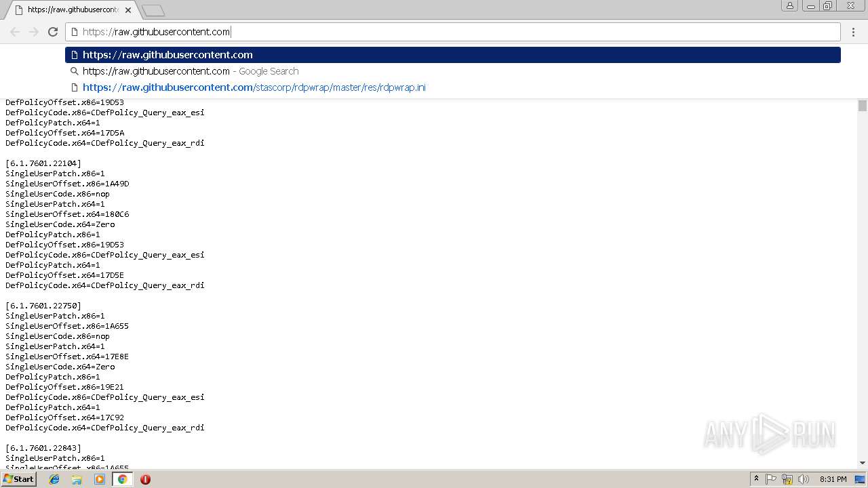Open a new tab
The image size is (868, 488).
[x=153, y=10]
